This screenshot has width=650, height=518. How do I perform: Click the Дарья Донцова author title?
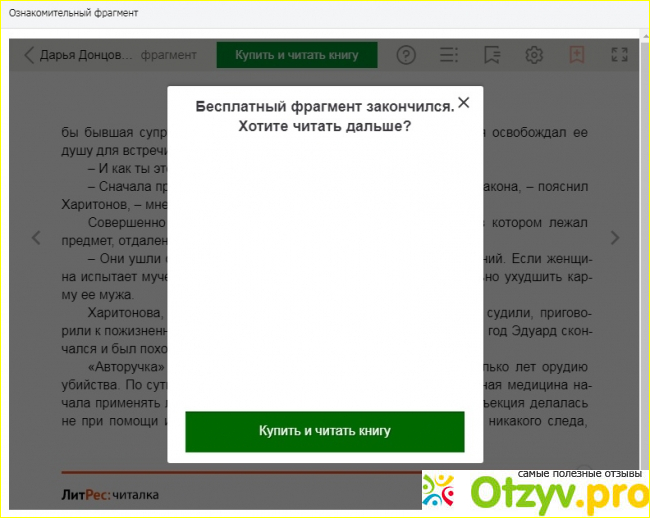click(86, 55)
